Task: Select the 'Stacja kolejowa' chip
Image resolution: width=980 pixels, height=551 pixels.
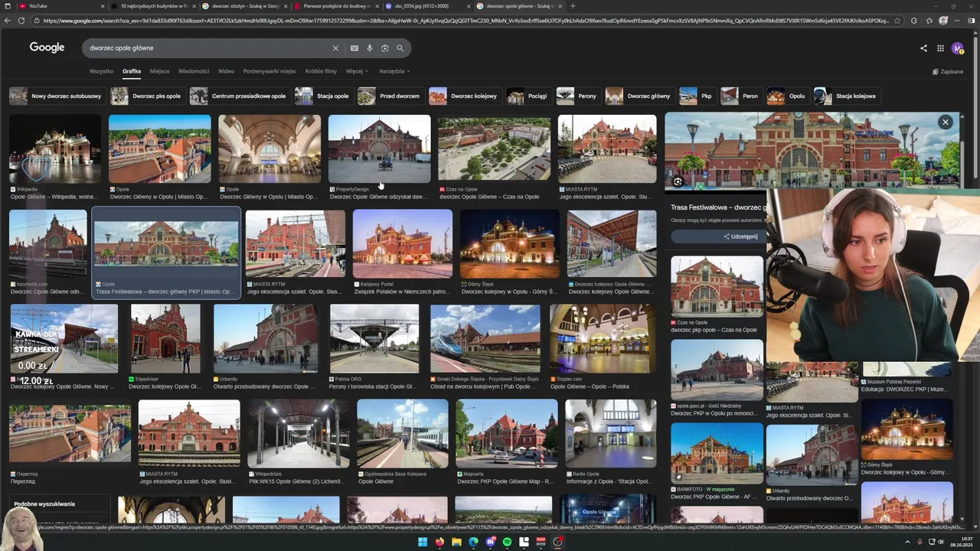Action: pos(847,96)
